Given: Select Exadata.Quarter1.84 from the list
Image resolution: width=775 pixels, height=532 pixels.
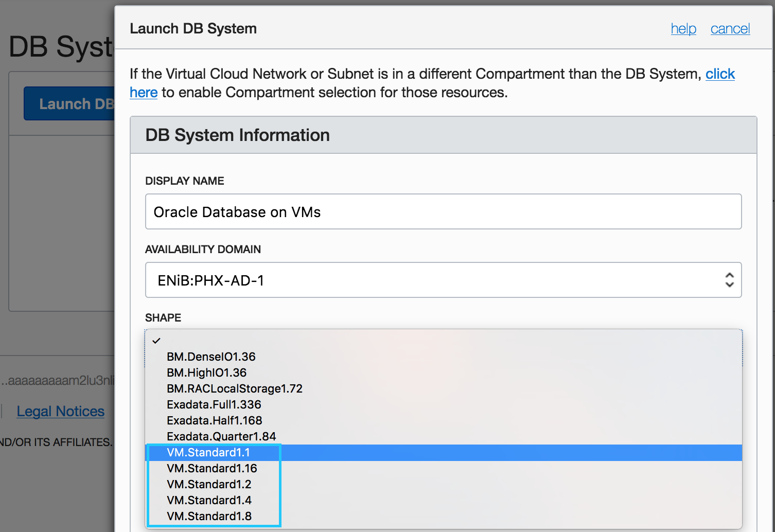Looking at the screenshot, I should click(x=221, y=436).
